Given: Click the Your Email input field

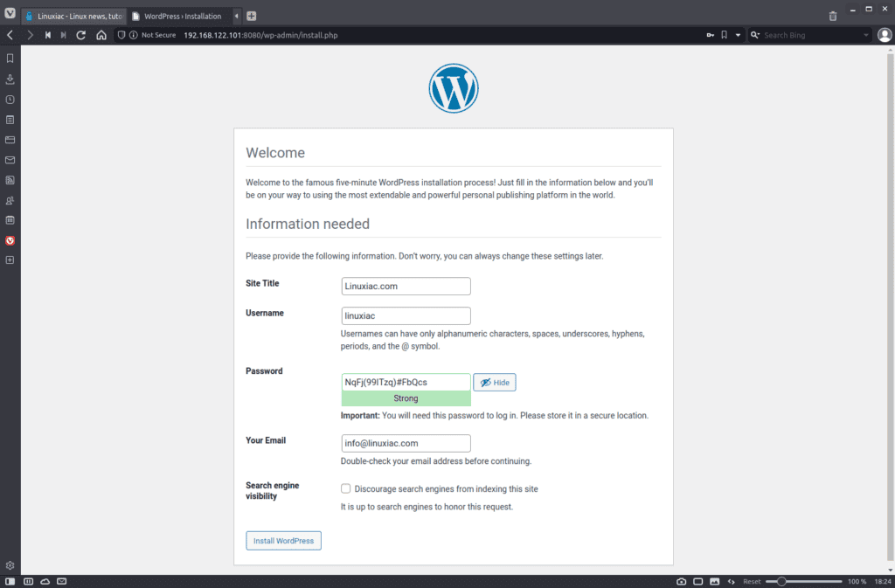Looking at the screenshot, I should (x=406, y=443).
